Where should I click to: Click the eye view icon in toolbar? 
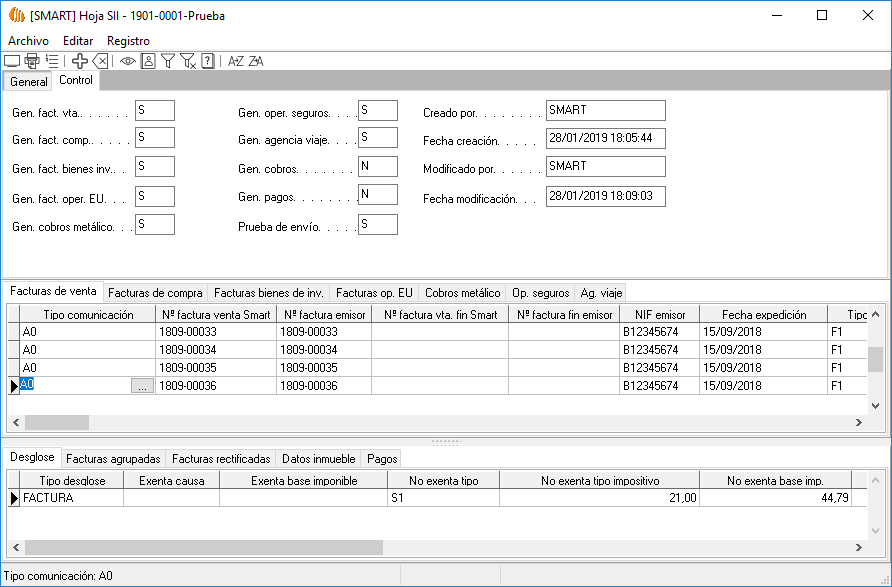[x=128, y=61]
